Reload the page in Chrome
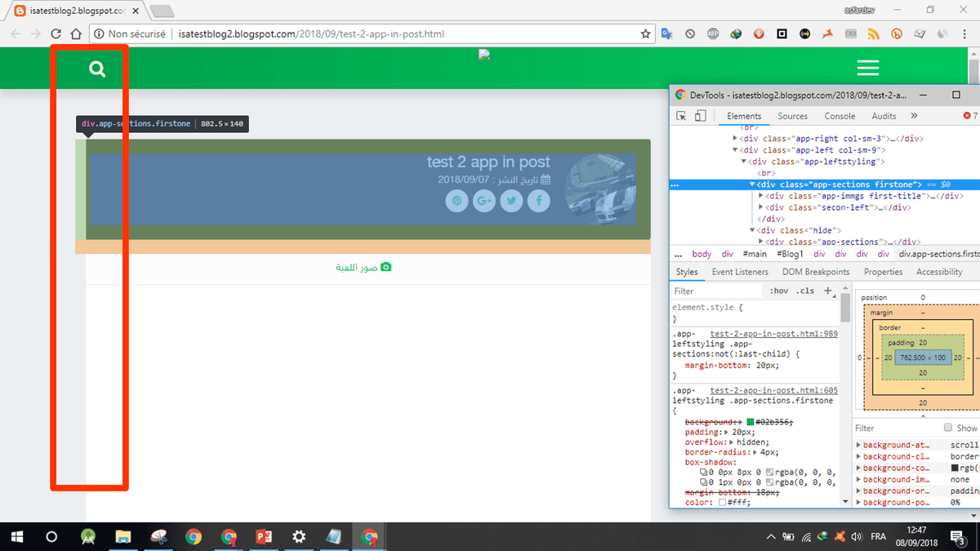 coord(56,33)
